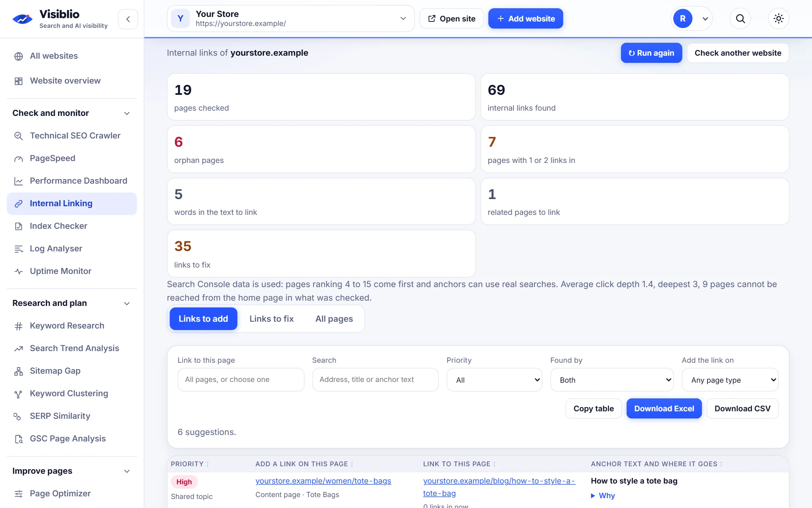Open the Your Store website selector dropdown

[x=291, y=18]
